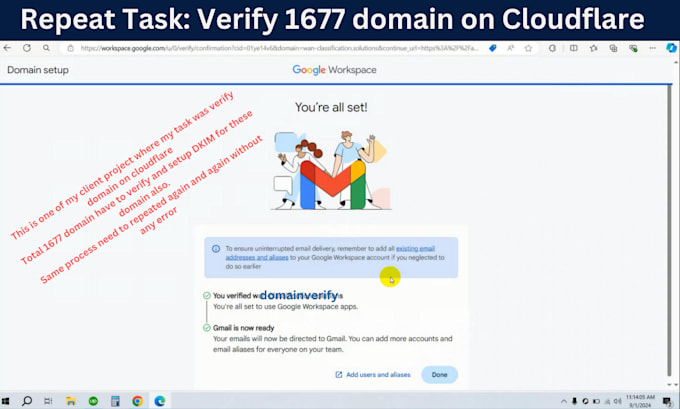680x409 pixels.
Task: Click the search magnifier icon in toolbar
Action: pyautogui.click(x=46, y=48)
